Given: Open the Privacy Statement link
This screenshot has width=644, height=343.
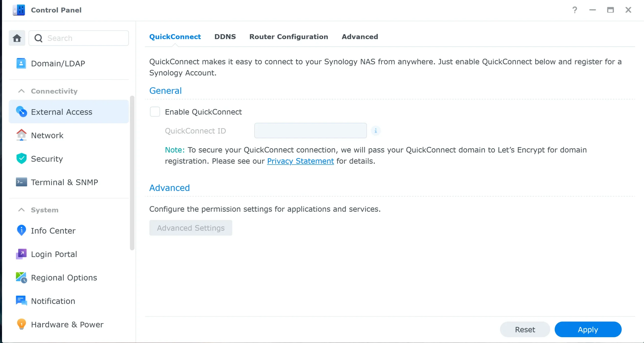Looking at the screenshot, I should pyautogui.click(x=300, y=161).
